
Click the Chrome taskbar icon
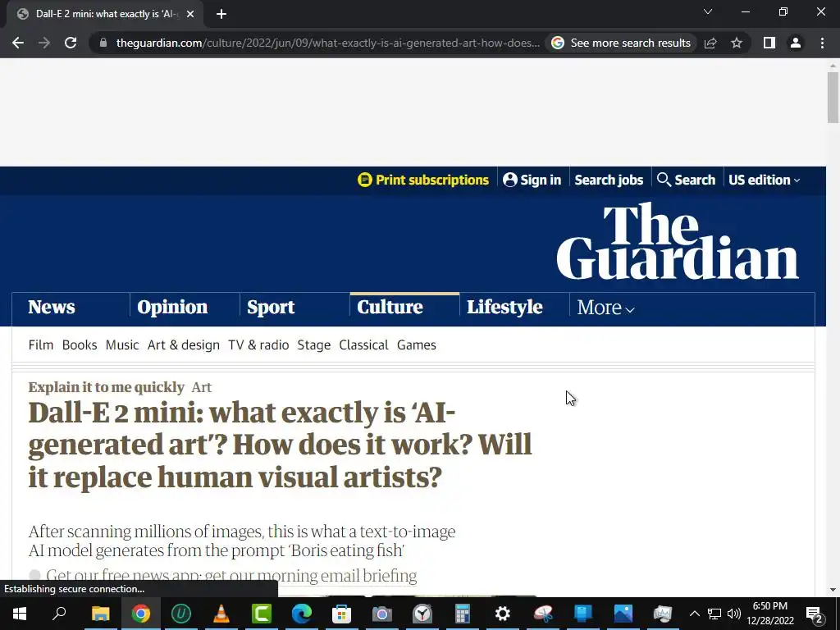pos(140,614)
